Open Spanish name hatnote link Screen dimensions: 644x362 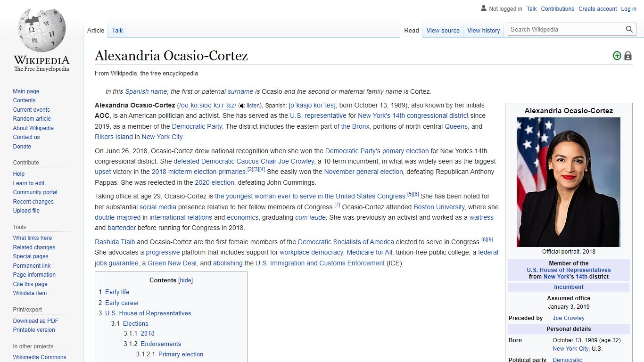146,92
